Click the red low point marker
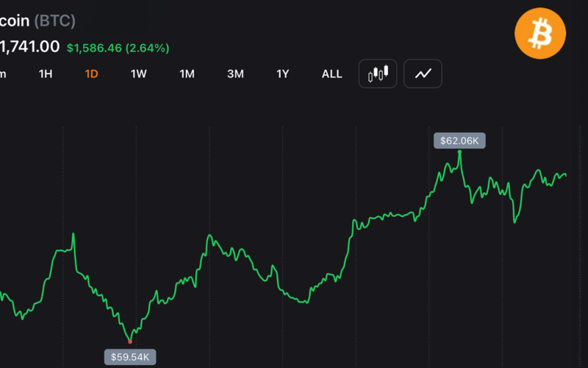This screenshot has height=368, width=588. [130, 342]
